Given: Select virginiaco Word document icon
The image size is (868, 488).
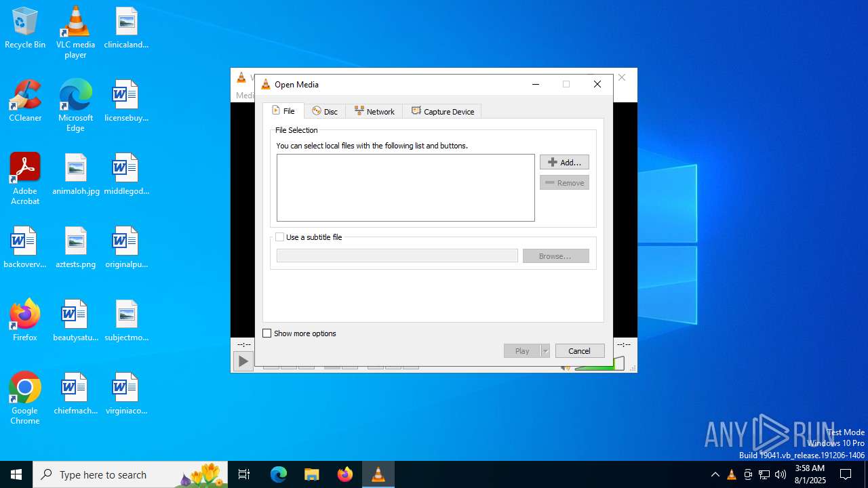Looking at the screenshot, I should [126, 394].
